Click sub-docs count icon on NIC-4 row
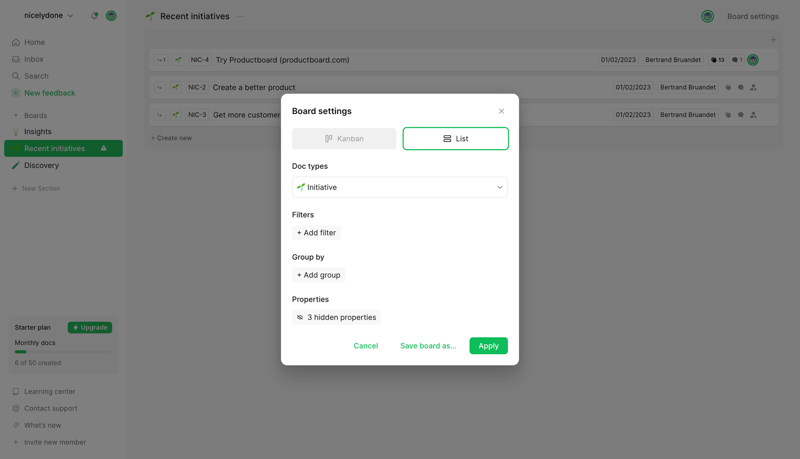Viewport: 800px width, 459px height. point(161,60)
